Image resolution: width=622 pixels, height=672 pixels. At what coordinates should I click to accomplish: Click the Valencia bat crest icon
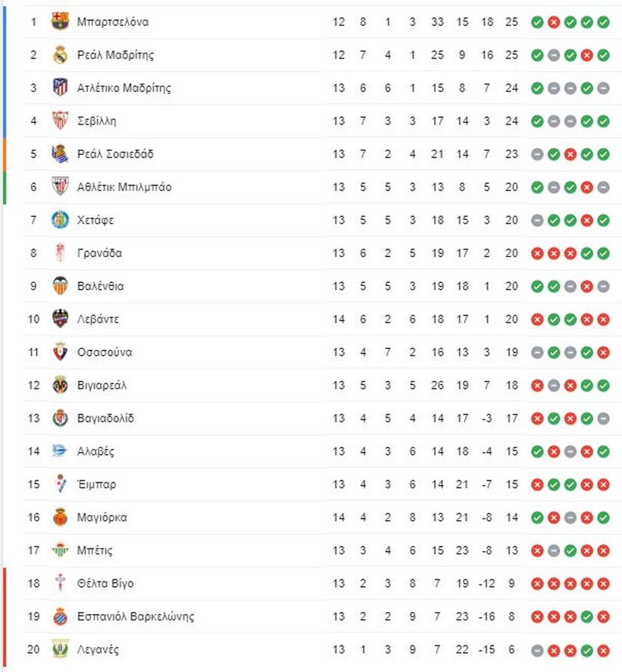click(x=60, y=286)
